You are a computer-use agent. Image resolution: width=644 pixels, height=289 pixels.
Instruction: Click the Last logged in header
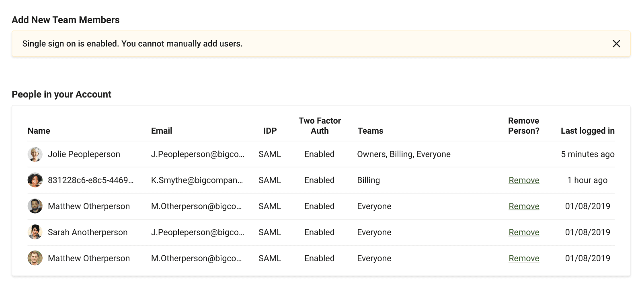(x=587, y=131)
